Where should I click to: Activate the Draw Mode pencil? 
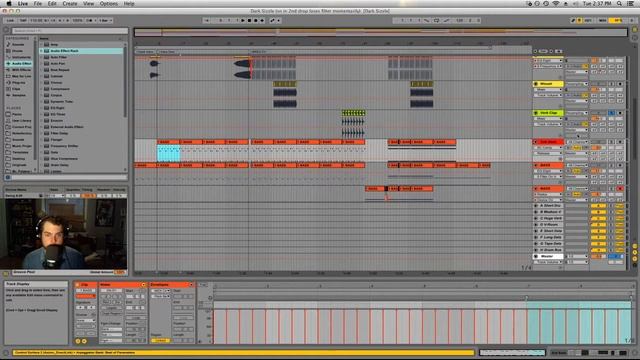[573, 20]
